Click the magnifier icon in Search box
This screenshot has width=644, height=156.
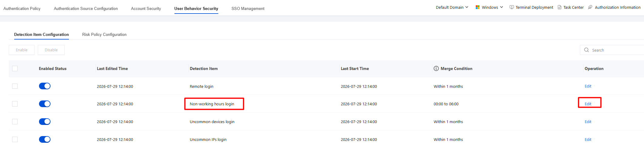[x=587, y=50]
